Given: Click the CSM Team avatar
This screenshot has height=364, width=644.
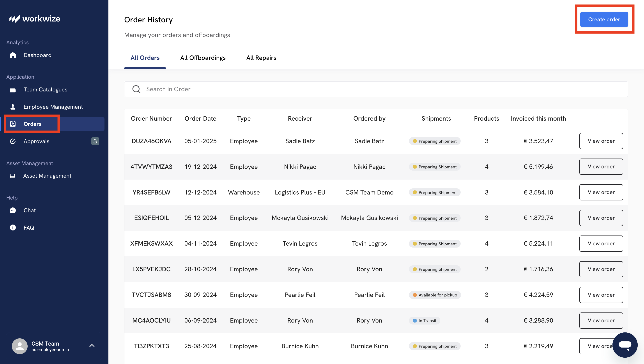Looking at the screenshot, I should (19, 346).
